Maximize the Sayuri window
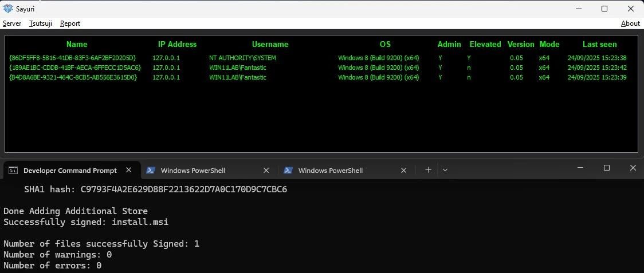 [604, 9]
